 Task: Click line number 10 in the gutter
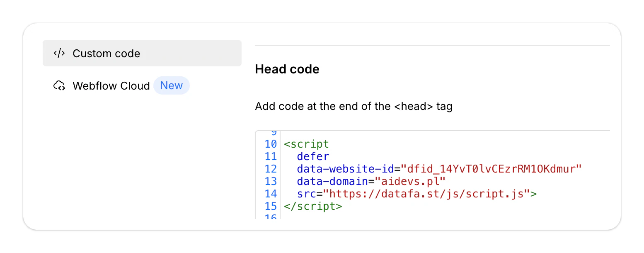[271, 144]
